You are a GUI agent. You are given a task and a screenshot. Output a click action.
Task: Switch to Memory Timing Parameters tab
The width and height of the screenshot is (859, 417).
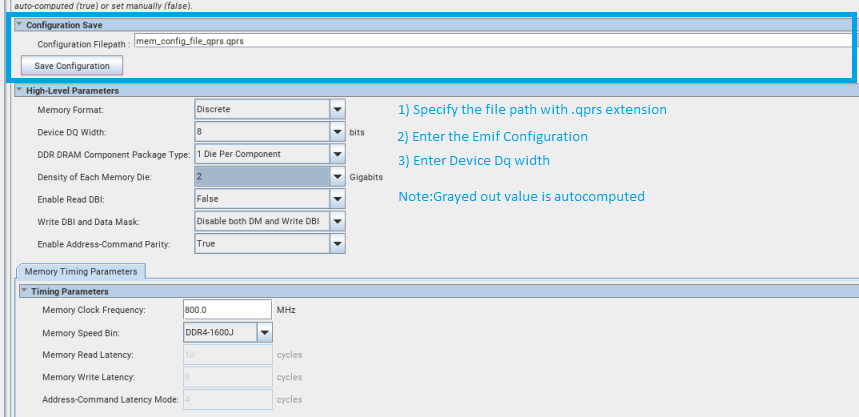pyautogui.click(x=82, y=271)
